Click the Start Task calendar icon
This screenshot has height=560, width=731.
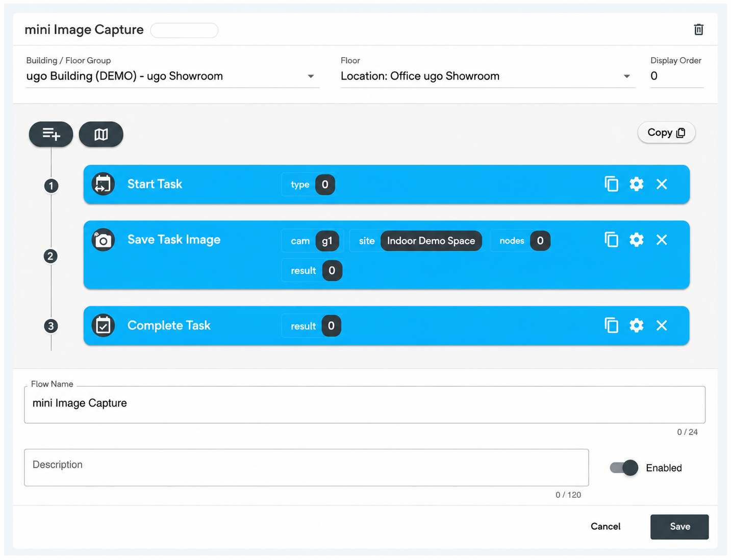[x=103, y=184]
